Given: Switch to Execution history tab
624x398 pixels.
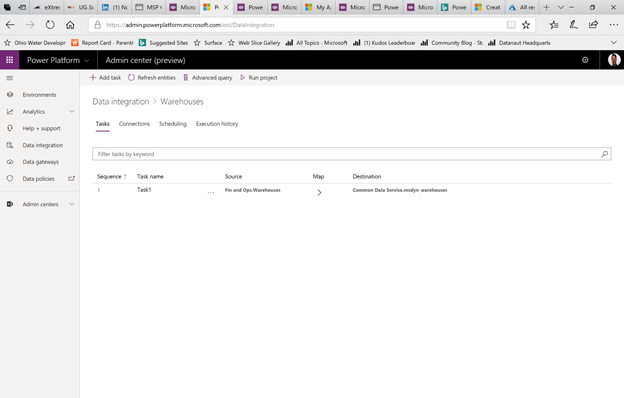Looking at the screenshot, I should pyautogui.click(x=217, y=124).
